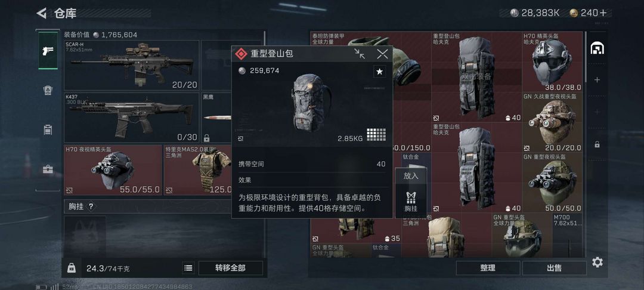Add currency via the 240 plus icon
The height and width of the screenshot is (290, 644).
click(603, 13)
